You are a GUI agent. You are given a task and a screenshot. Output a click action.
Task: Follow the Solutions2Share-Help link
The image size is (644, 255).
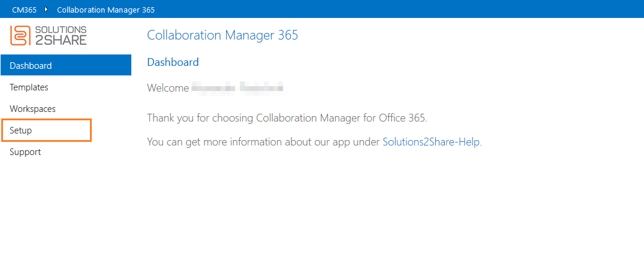point(431,142)
